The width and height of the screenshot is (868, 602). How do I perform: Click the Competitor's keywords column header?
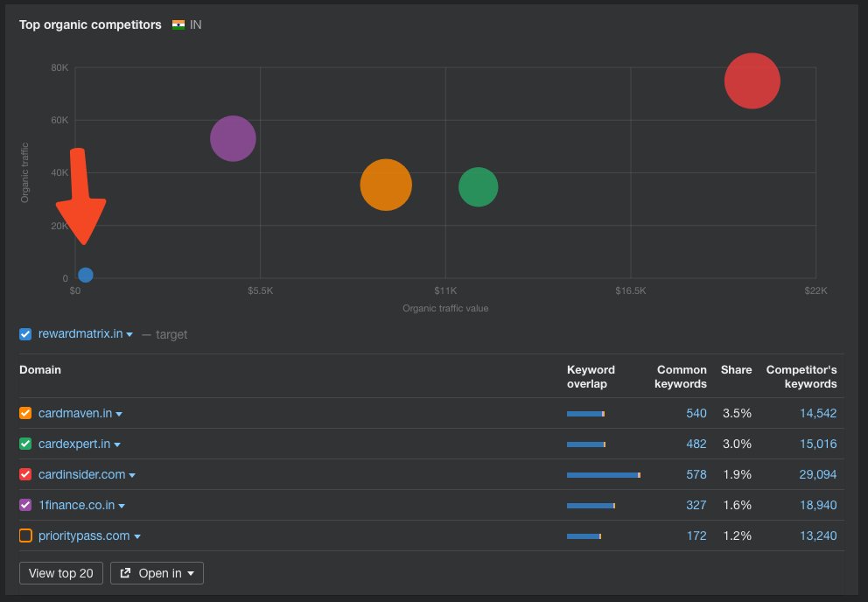point(801,376)
